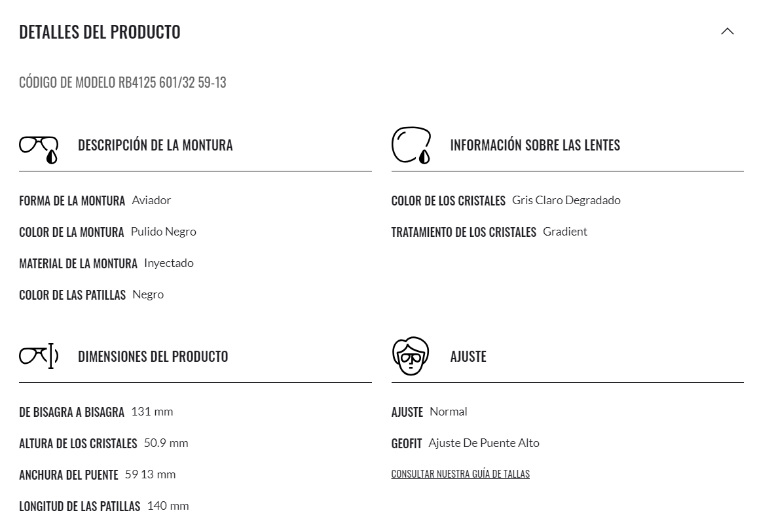
Task: Open the Consultar Nuestra Guía de Tallas link
Action: (x=460, y=474)
